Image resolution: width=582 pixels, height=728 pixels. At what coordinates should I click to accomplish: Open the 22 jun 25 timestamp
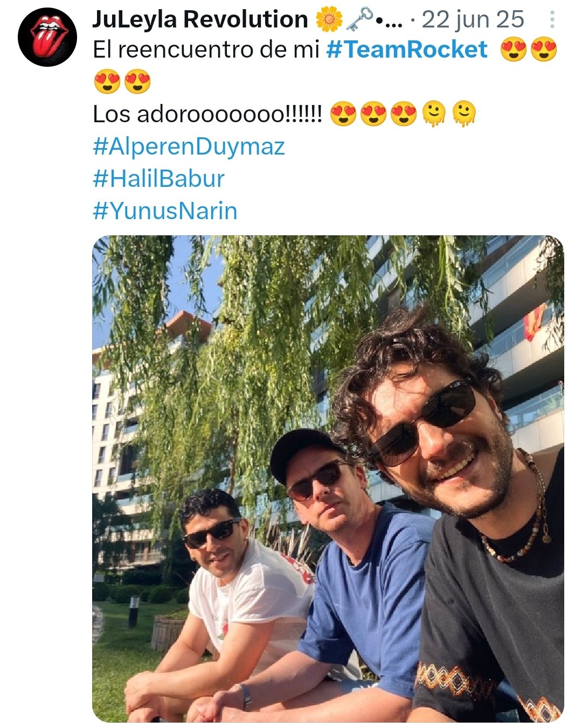[x=473, y=20]
